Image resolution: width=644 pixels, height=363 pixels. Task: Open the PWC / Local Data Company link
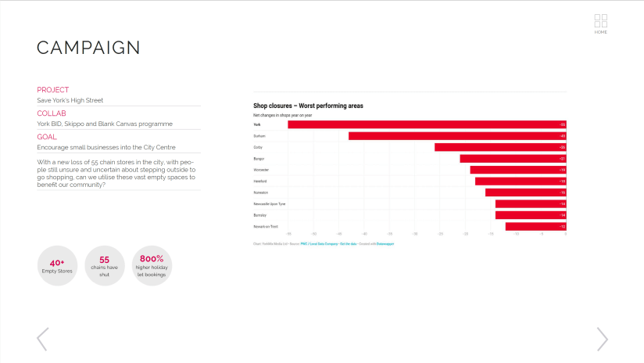point(317,243)
